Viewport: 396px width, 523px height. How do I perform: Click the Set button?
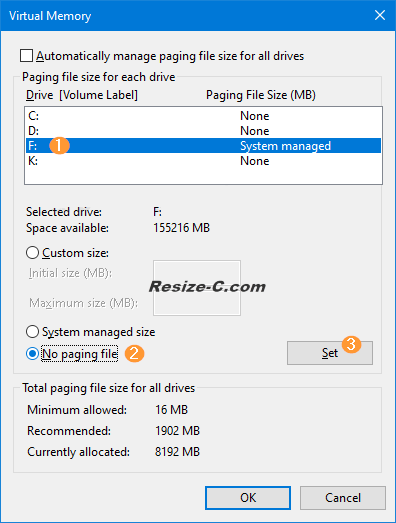pos(330,353)
